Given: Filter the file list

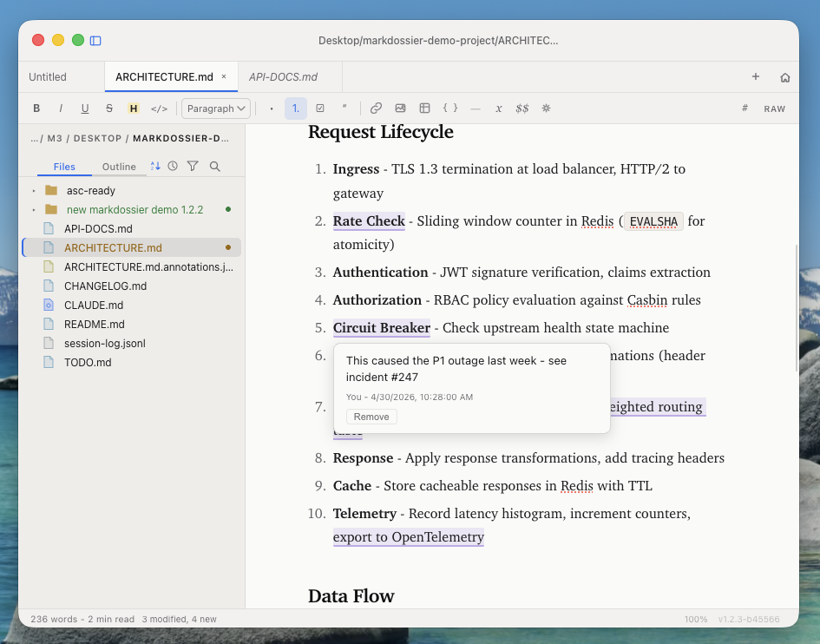Looking at the screenshot, I should click(x=193, y=166).
